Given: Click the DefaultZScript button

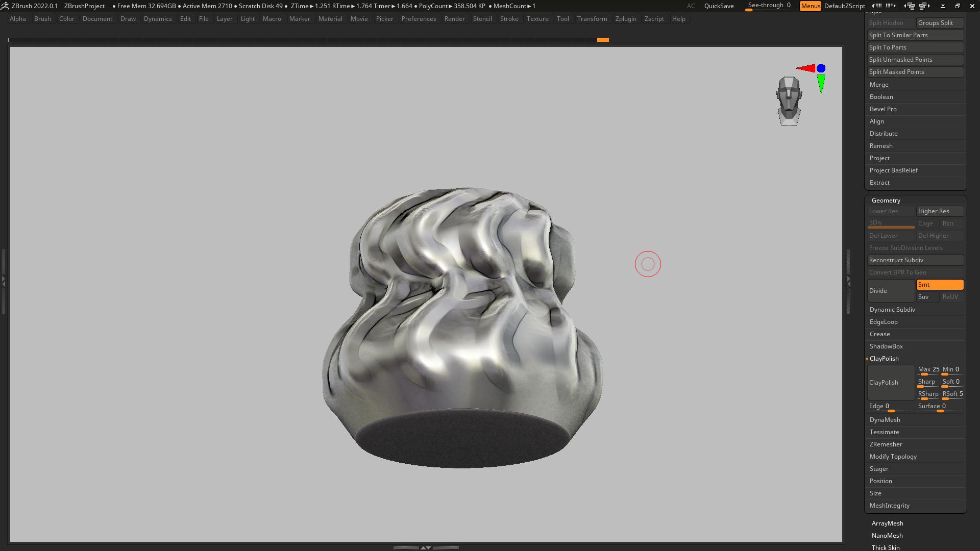Looking at the screenshot, I should pyautogui.click(x=844, y=6).
